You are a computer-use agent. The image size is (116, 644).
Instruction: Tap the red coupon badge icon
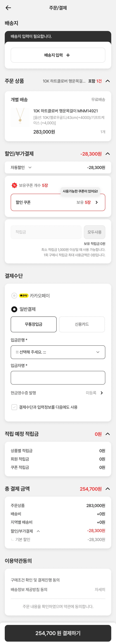pyautogui.click(x=14, y=185)
